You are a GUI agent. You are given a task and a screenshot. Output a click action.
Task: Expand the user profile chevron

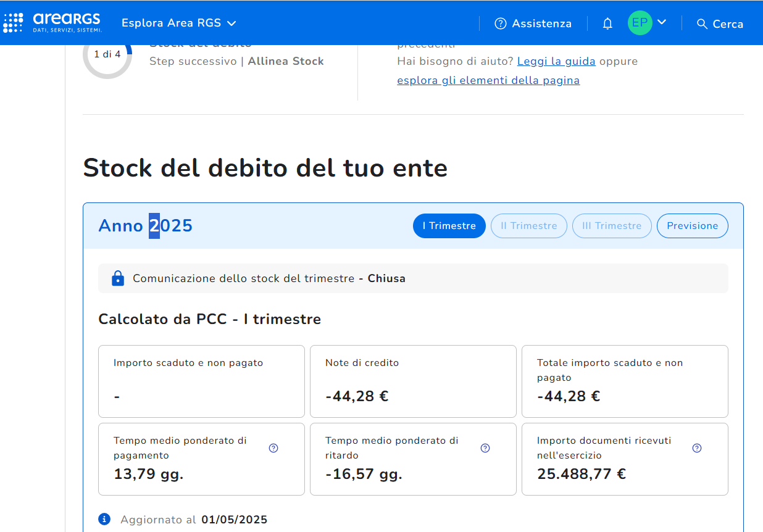point(662,22)
